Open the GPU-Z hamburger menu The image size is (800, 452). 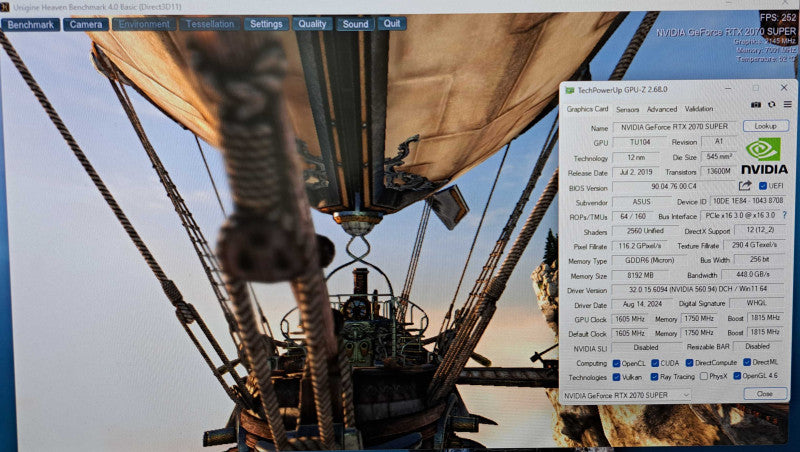pyautogui.click(x=788, y=105)
